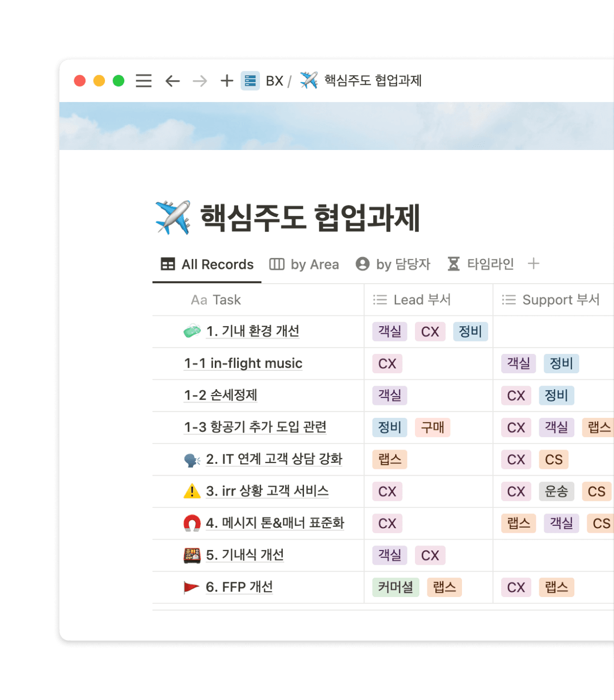Click the purple 객실 tag on the 손세정제 row
Screen dimensions: 614x700
389,396
